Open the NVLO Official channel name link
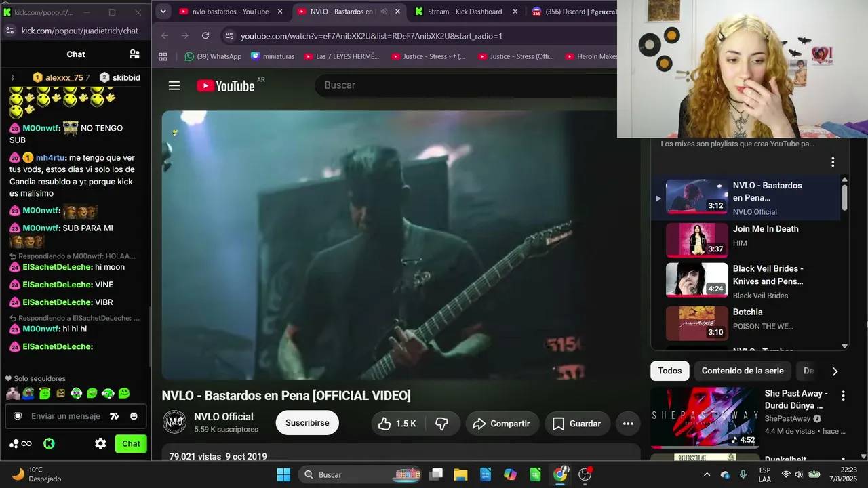The height and width of the screenshot is (488, 868). [x=224, y=417]
